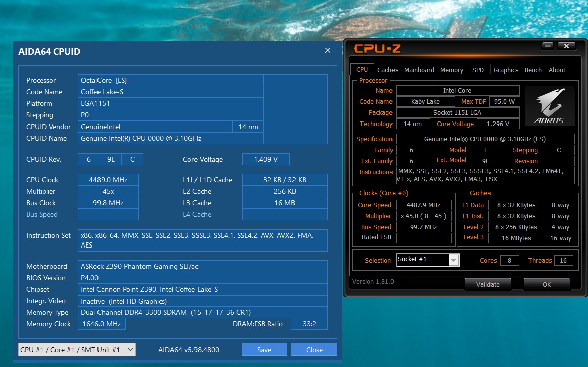Switch to the Mainboard tab in CPU-Z
Viewport: 588px width, 367px height.
point(419,70)
